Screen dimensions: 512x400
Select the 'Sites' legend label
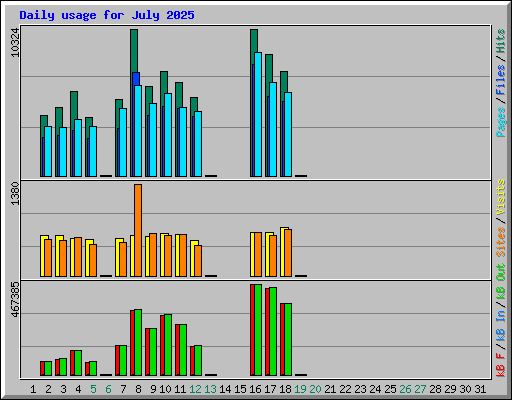(x=500, y=242)
